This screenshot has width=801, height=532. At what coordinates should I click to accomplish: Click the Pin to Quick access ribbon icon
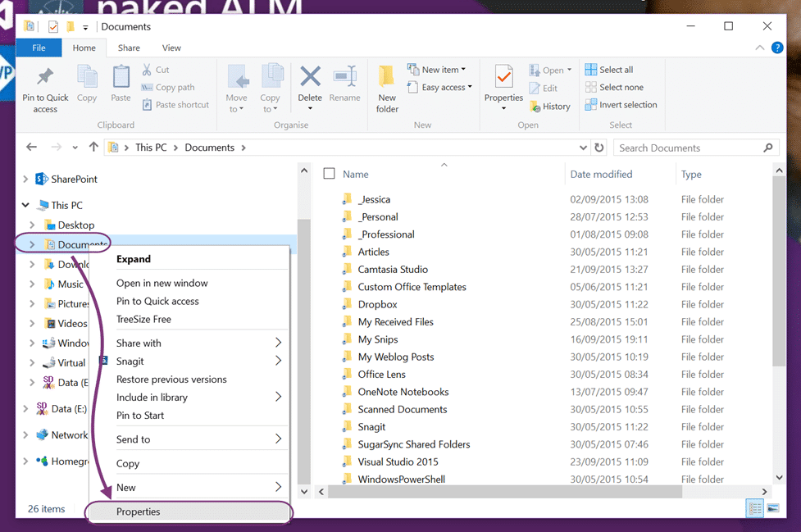[x=45, y=76]
